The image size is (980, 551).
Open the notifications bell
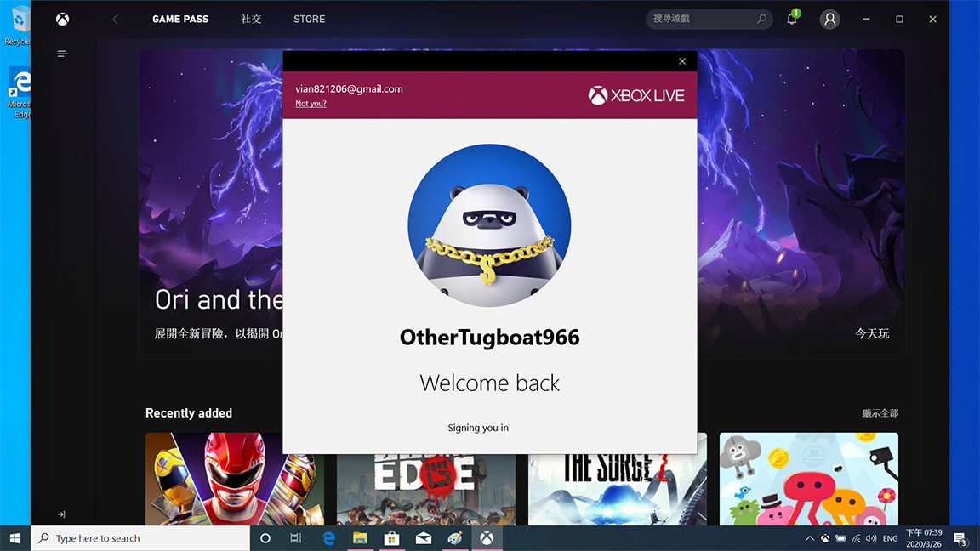pos(792,19)
